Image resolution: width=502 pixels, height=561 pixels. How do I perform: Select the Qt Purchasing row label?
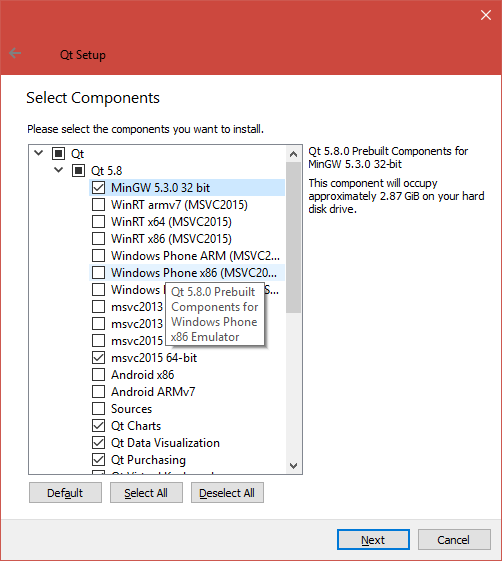148,460
